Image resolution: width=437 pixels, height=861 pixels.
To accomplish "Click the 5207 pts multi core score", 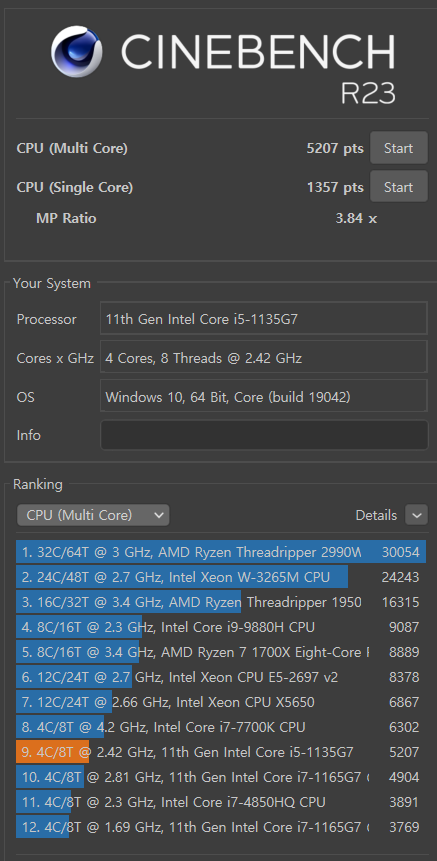I will point(335,148).
